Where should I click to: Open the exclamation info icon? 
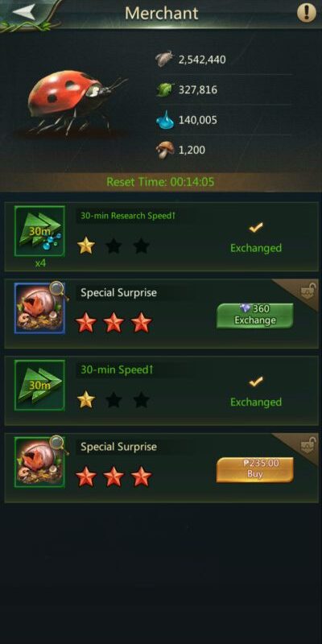tap(307, 13)
